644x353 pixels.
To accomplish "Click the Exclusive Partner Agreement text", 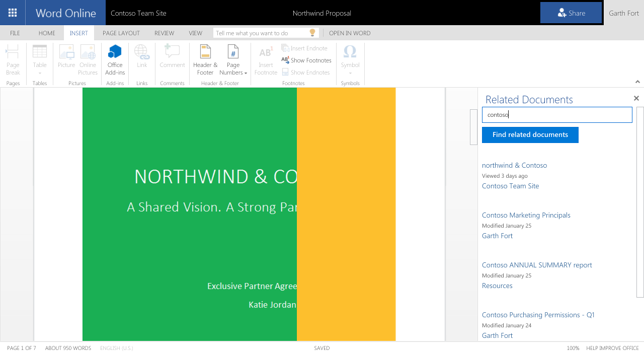I will coord(252,286).
